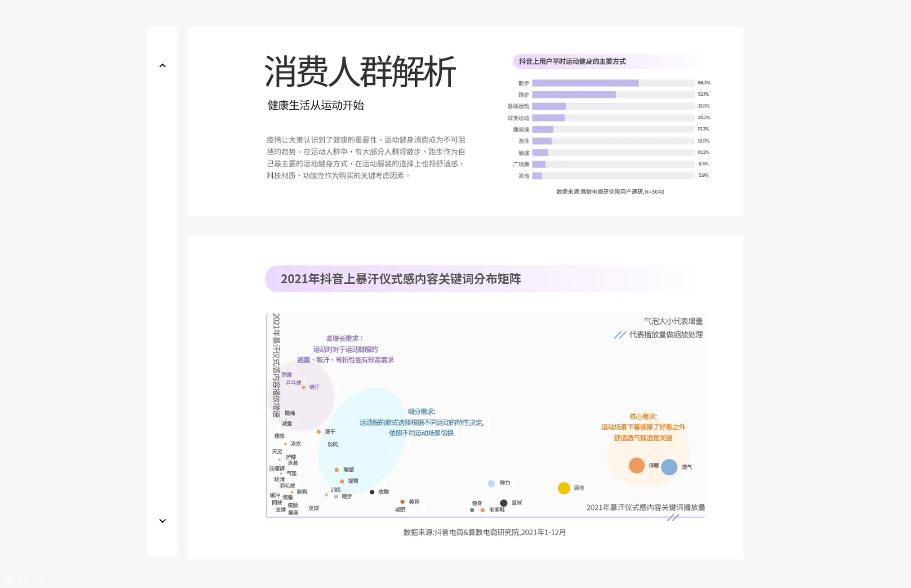Click source note 数据来源:算数电商研究院用户调研,N=3048
The width and height of the screenshot is (911, 588).
[x=610, y=192]
